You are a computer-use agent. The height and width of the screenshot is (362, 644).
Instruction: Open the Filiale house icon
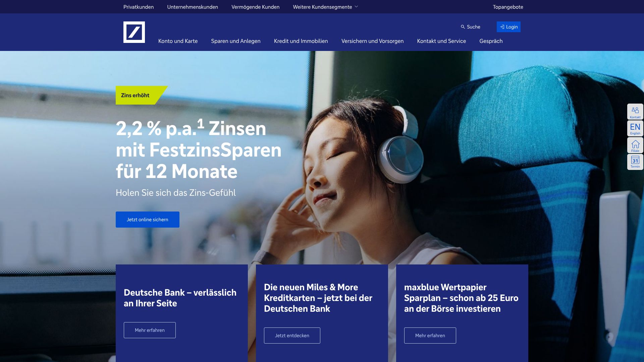[635, 145]
